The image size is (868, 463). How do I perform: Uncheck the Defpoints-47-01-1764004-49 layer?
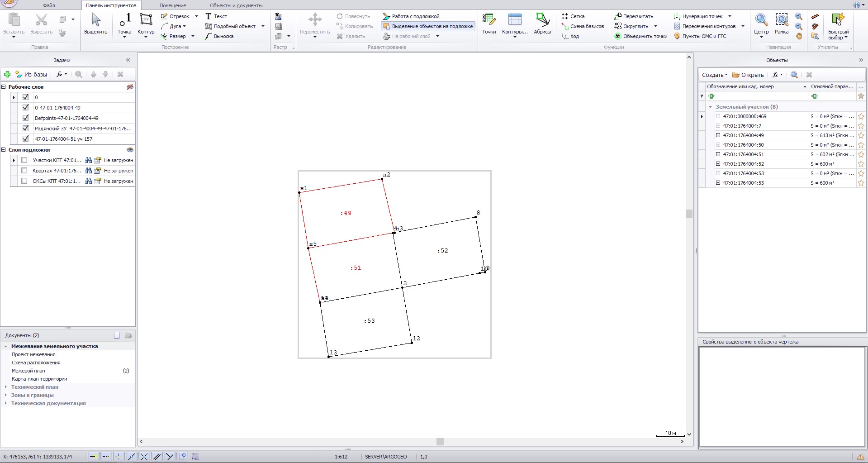[25, 118]
